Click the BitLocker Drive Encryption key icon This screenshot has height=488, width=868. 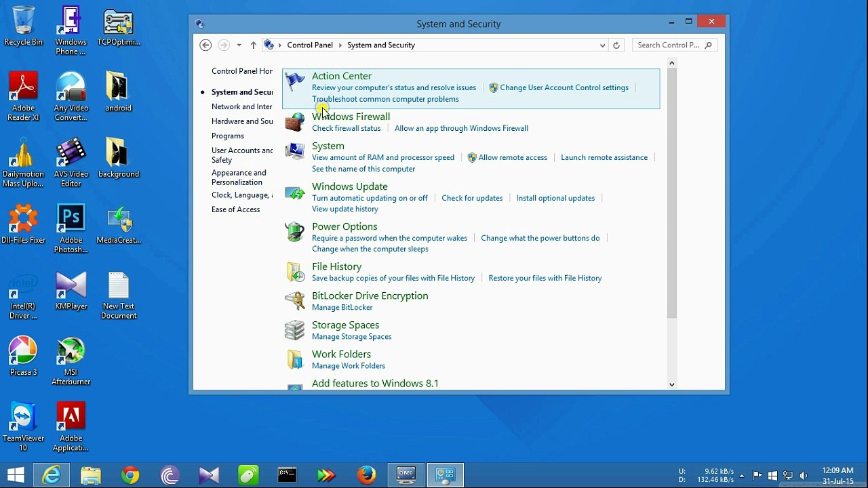294,301
